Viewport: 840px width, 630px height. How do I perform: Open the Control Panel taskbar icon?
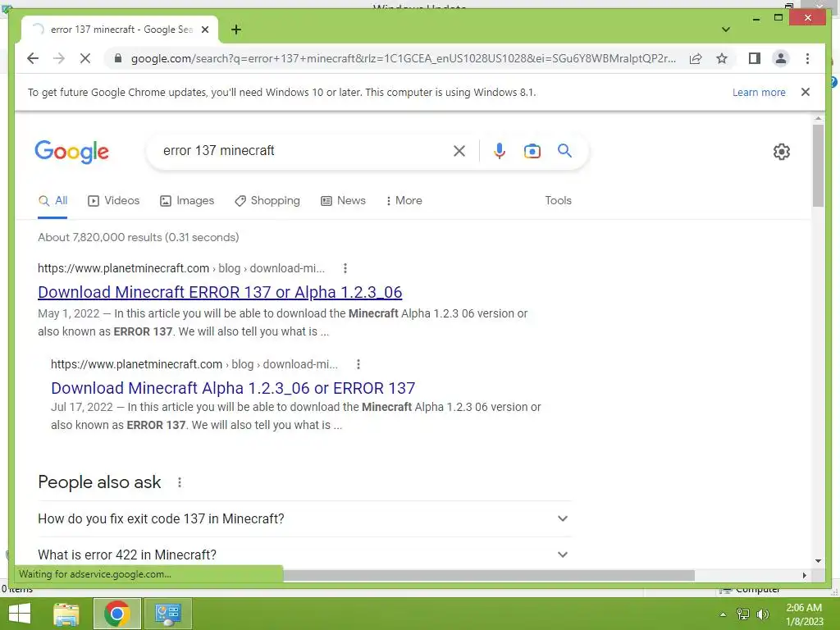point(167,614)
